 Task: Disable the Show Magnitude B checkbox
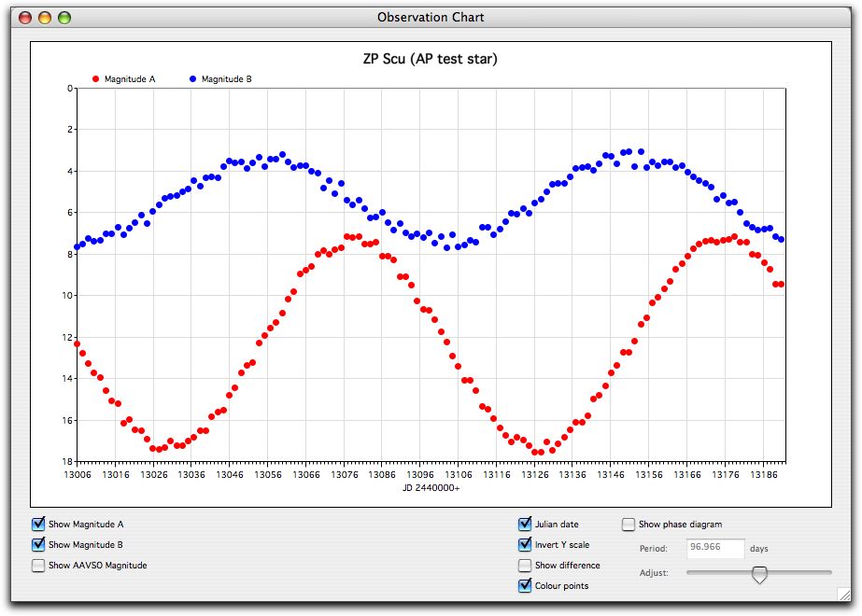click(38, 545)
